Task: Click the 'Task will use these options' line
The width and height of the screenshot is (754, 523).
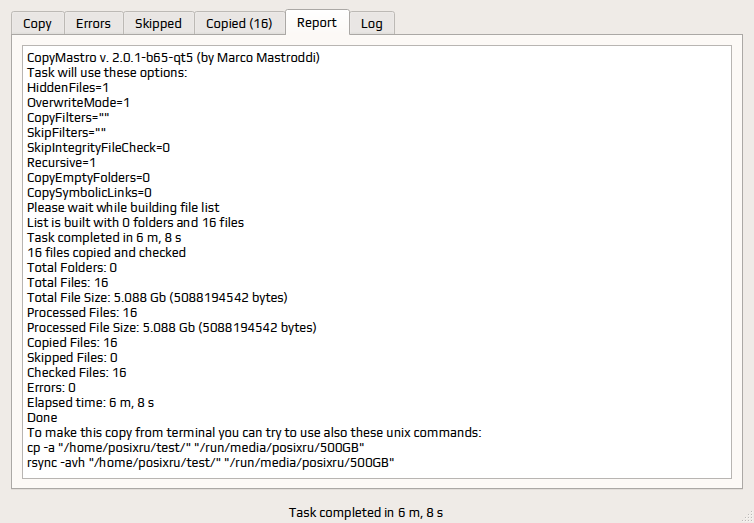Action: click(x=107, y=73)
